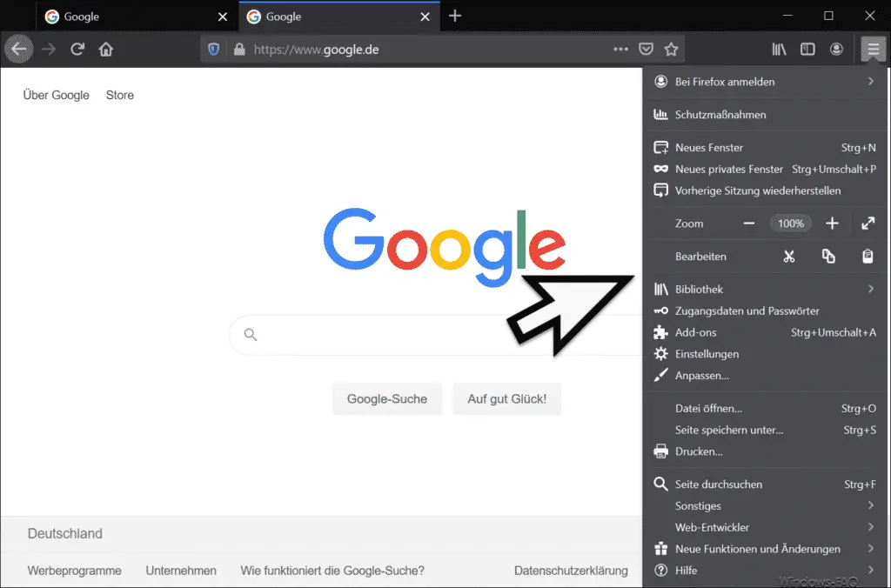Save page to Pocket

point(646,50)
